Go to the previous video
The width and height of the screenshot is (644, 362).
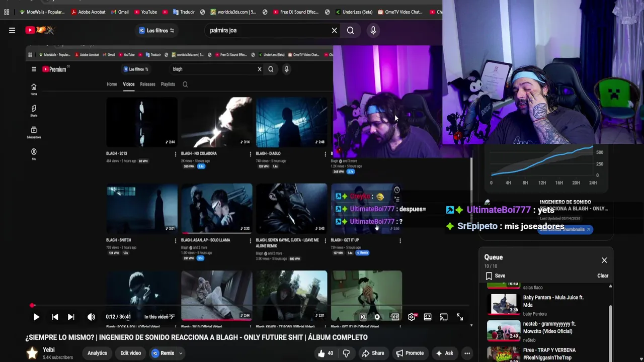[x=55, y=317]
